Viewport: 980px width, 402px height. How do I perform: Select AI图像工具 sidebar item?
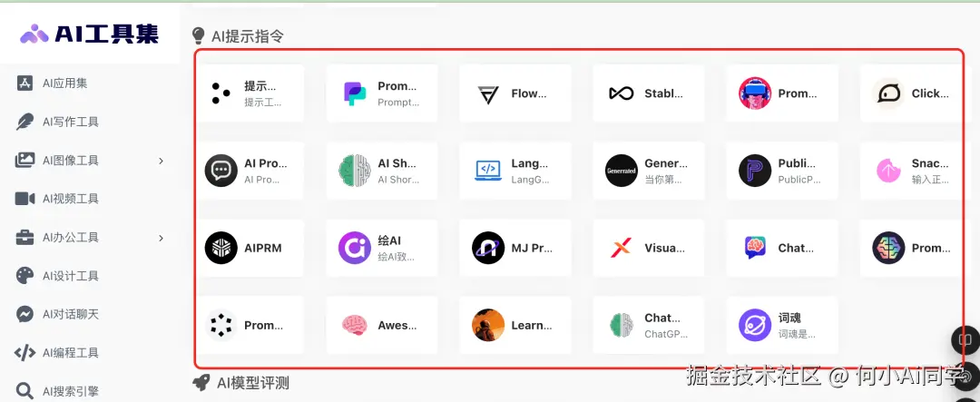click(70, 161)
